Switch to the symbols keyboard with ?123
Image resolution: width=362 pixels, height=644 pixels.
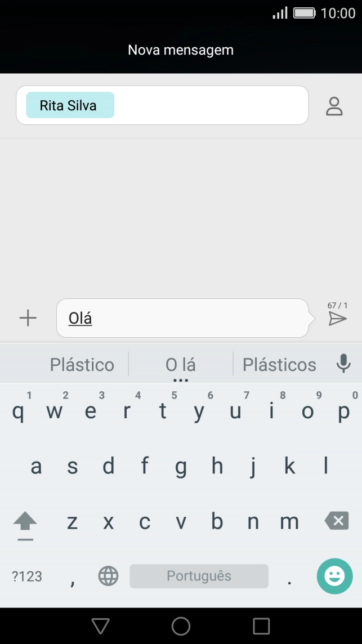coord(25,576)
